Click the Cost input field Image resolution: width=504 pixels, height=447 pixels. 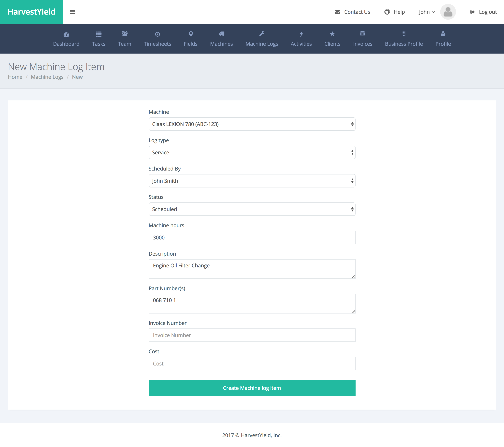[x=252, y=363]
